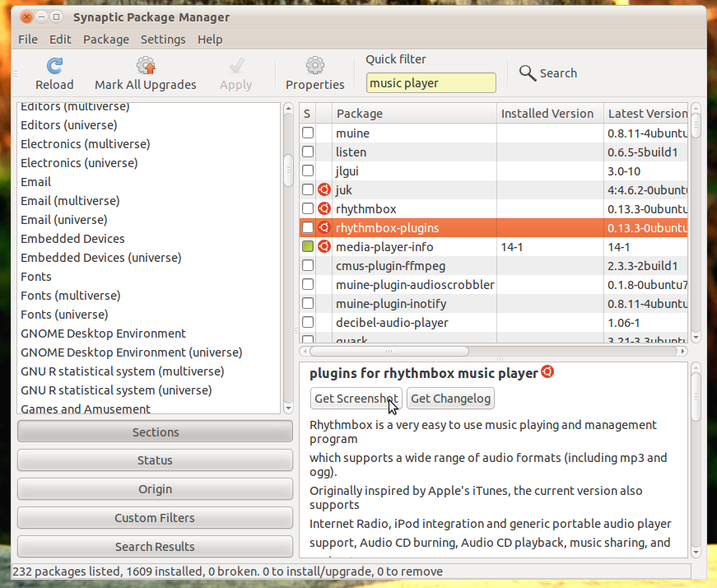Open the Package menu
The width and height of the screenshot is (717, 588).
point(106,40)
